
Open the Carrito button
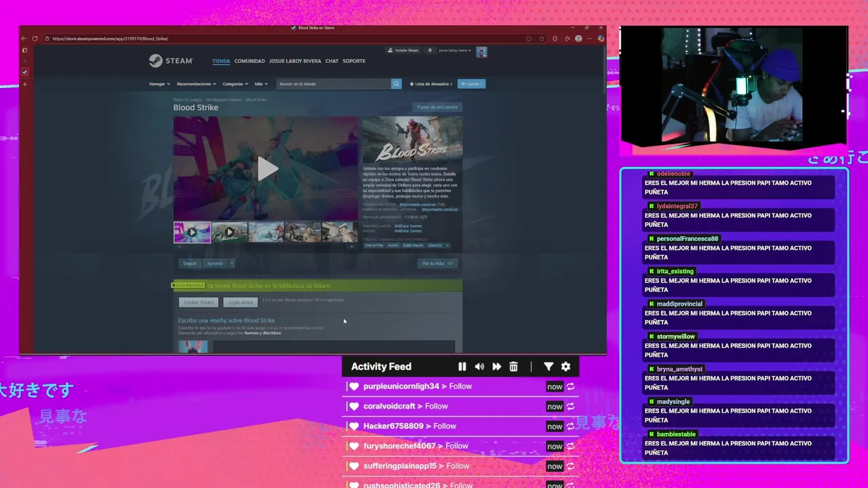tap(471, 84)
